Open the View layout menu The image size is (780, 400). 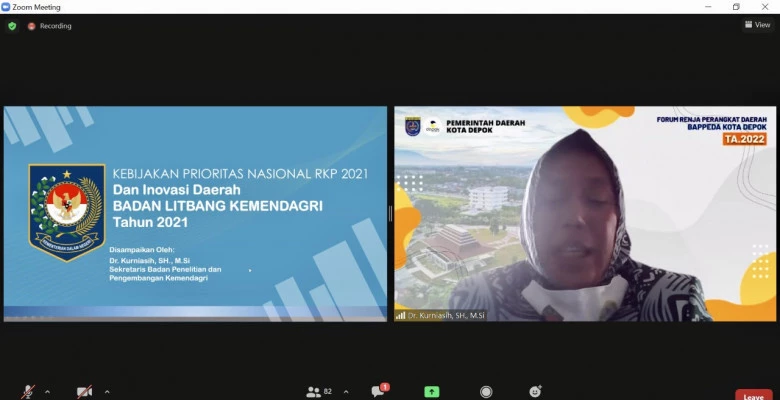tap(758, 24)
